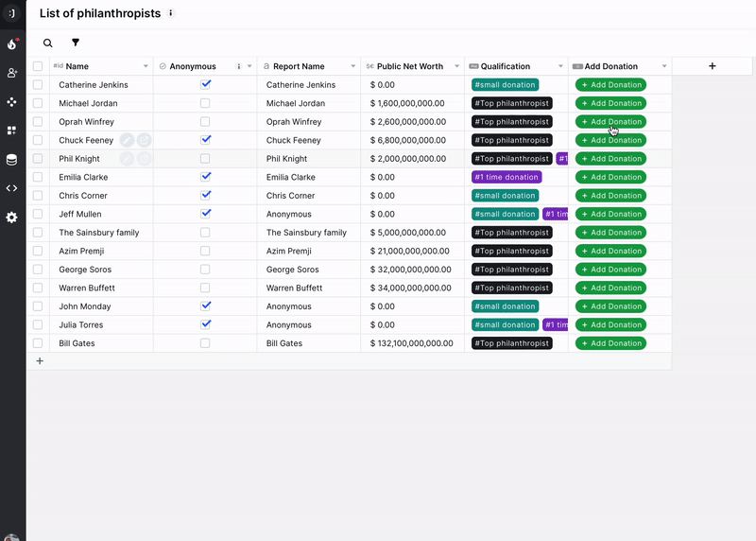Click info icon beside List of philanthropists
This screenshot has width=756, height=541.
[171, 13]
